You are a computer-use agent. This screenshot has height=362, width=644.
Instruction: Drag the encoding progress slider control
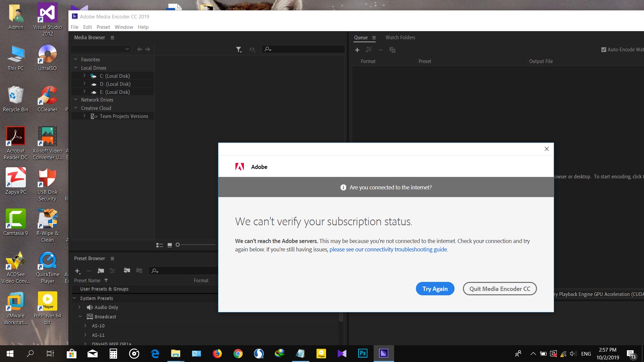click(178, 244)
